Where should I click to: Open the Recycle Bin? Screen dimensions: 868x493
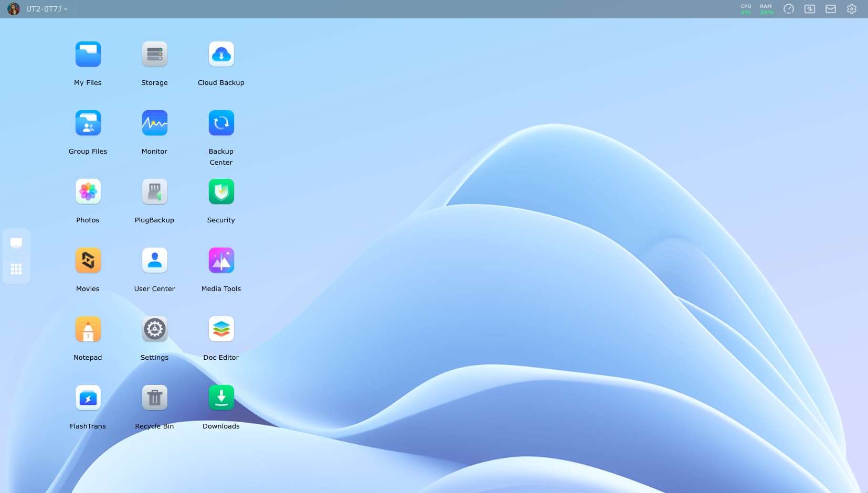154,398
